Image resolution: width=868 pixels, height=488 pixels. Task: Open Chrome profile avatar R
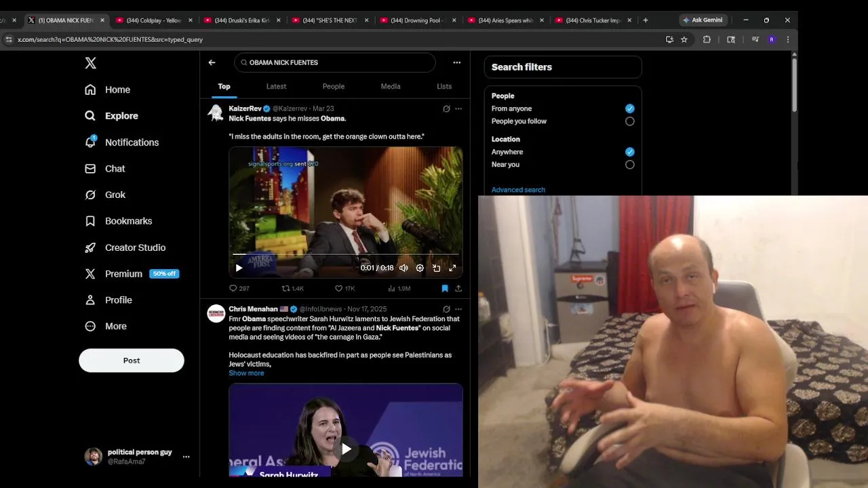click(x=772, y=39)
